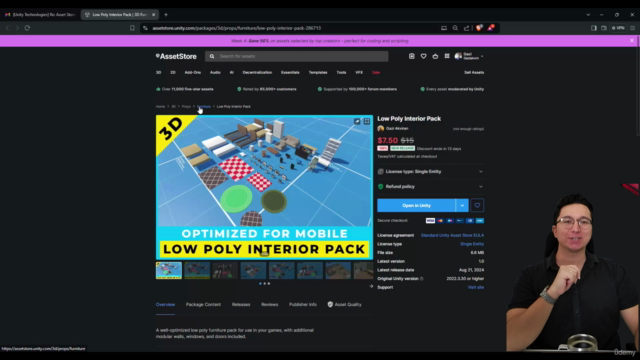This screenshot has width=640, height=360.
Task: Select the first preview thumbnail
Action: [169, 271]
